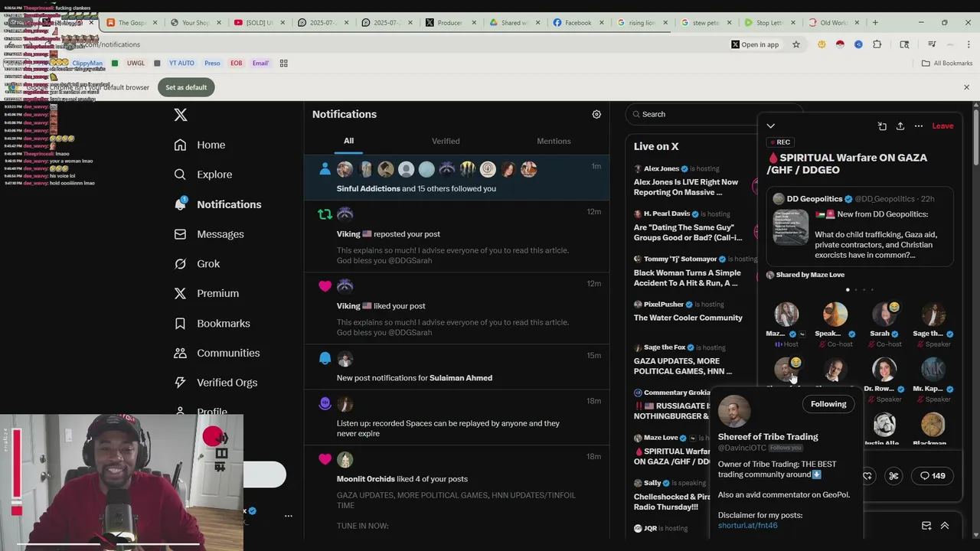Select Sarah co-host avatar in Space
This screenshot has width=980, height=551.
(884, 315)
